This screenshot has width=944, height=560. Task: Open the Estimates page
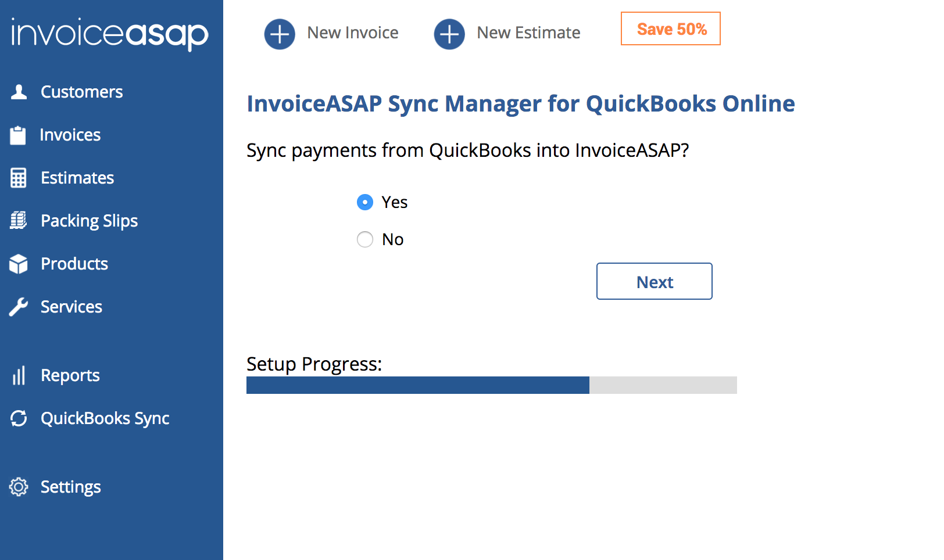click(77, 178)
